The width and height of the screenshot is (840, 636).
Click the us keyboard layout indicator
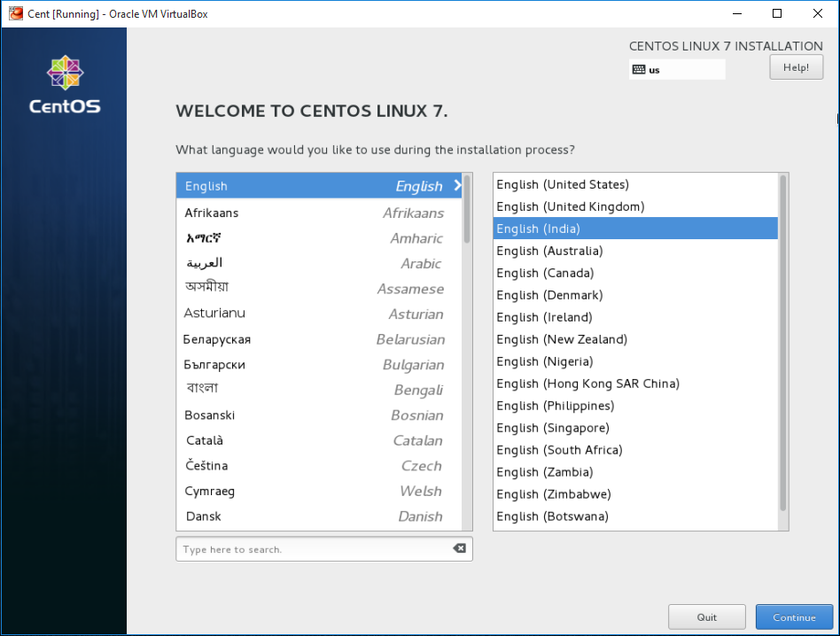click(677, 70)
